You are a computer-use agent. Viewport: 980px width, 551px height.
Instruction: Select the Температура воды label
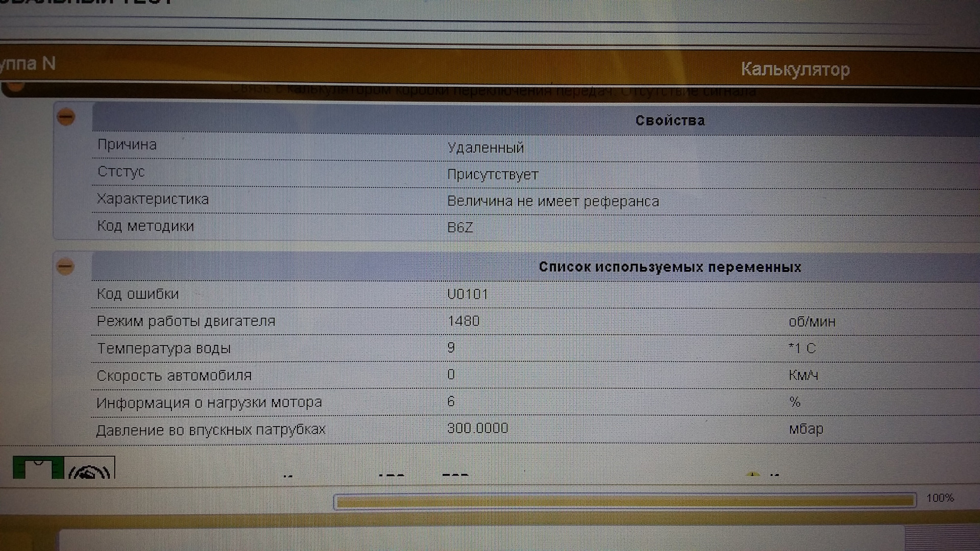click(164, 348)
